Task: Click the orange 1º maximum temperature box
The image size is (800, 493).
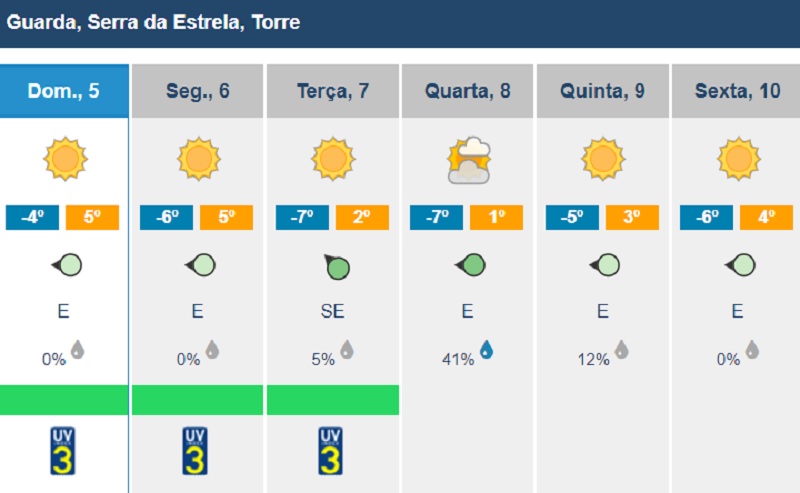Action: click(x=496, y=217)
